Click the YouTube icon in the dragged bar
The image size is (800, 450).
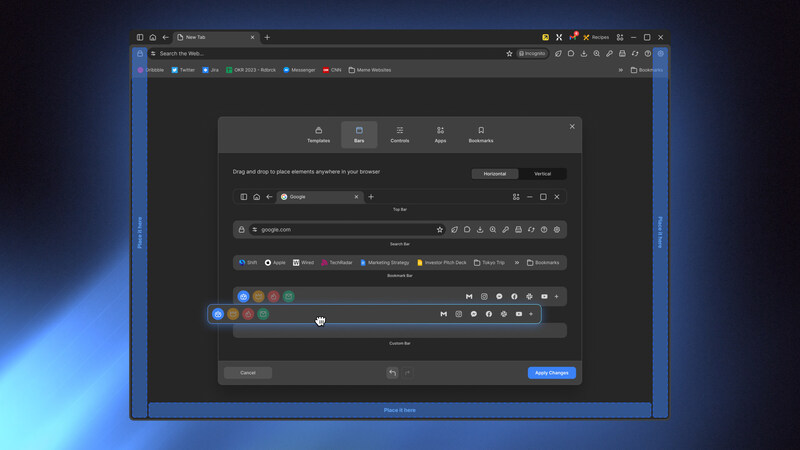click(518, 314)
